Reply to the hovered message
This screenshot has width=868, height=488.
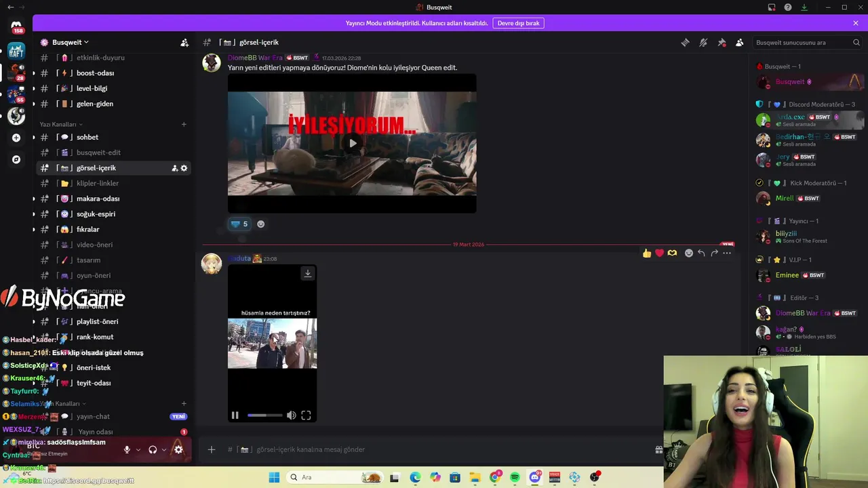coord(702,253)
